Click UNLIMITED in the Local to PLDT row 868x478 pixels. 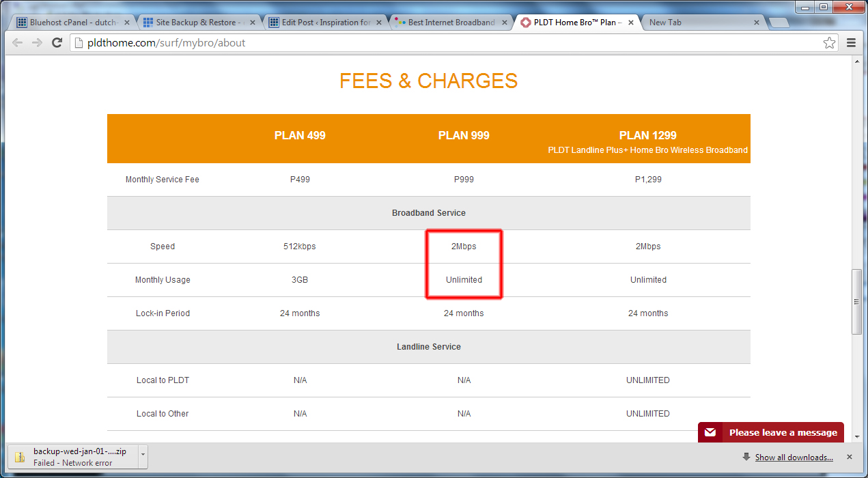click(648, 380)
